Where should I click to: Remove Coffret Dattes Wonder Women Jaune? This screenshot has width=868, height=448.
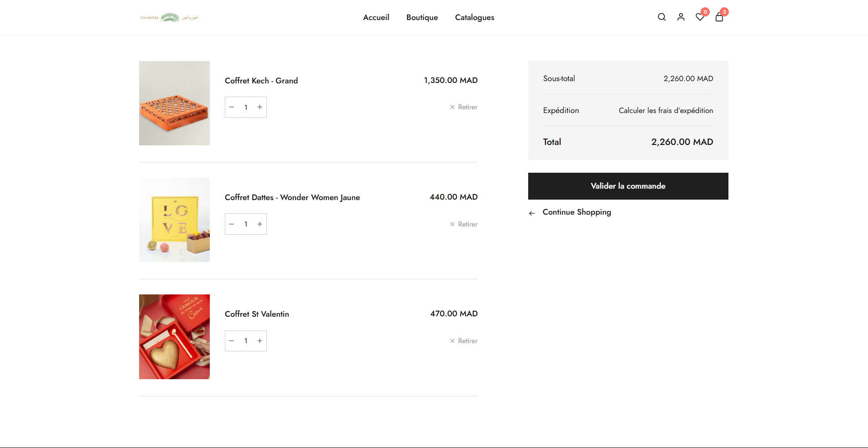tap(463, 224)
